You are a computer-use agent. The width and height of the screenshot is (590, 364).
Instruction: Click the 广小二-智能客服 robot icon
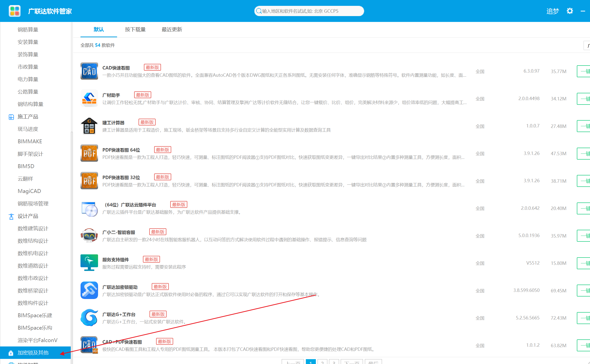89,235
